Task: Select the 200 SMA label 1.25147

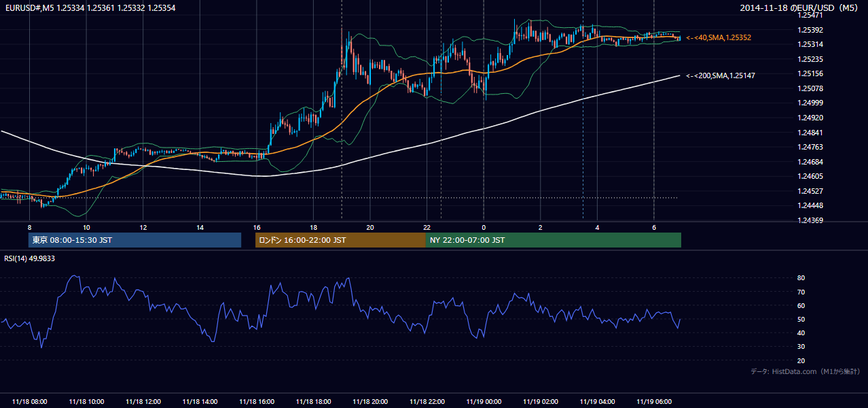Action: pyautogui.click(x=721, y=75)
